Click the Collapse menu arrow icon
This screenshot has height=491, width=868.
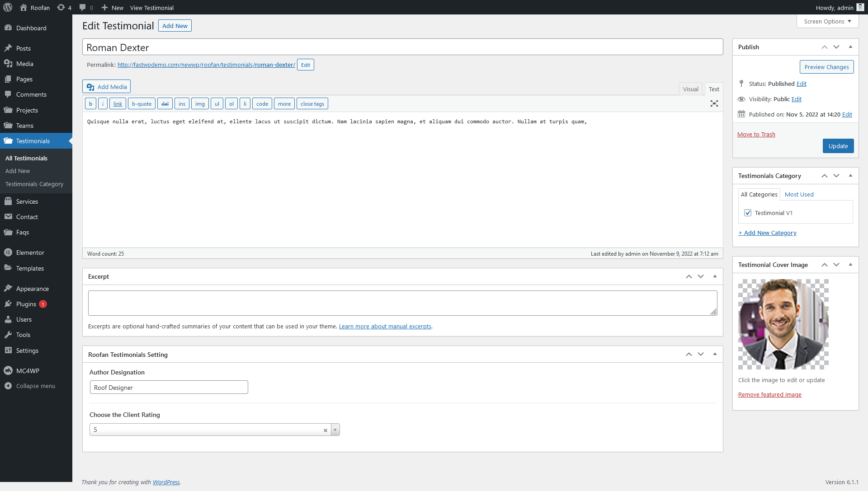tap(8, 386)
